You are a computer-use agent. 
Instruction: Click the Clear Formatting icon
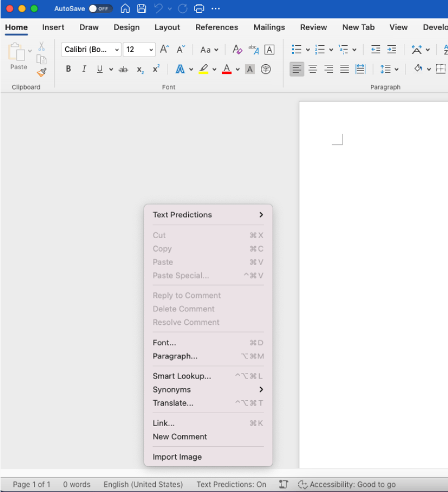coord(237,50)
